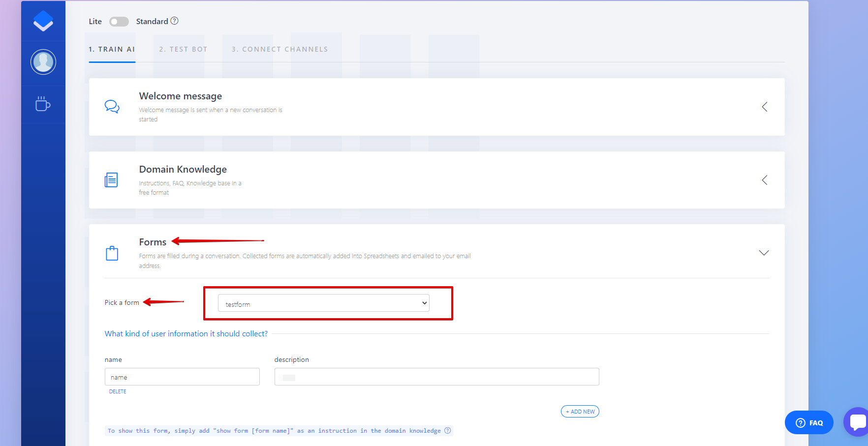
Task: Click the Add New field button
Action: (x=580, y=411)
